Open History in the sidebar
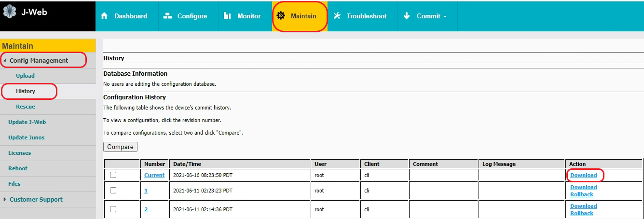Screen dimensions: 644x219 point(25,91)
